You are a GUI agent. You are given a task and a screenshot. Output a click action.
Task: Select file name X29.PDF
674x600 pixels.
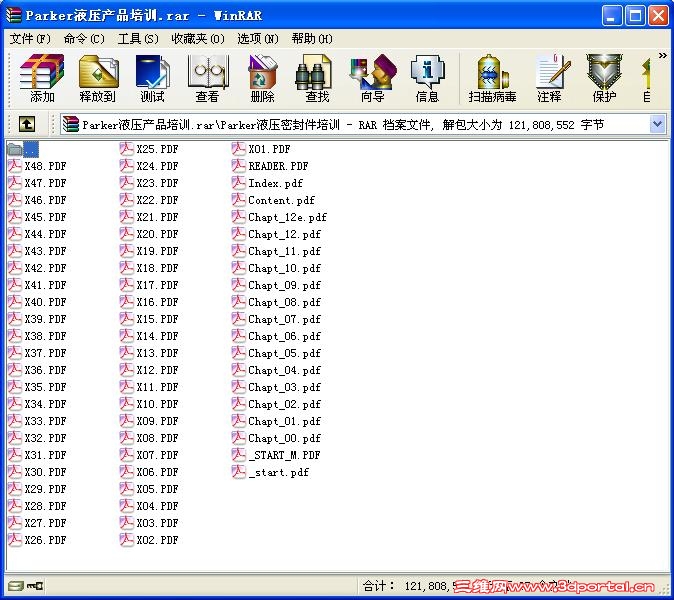(46, 489)
